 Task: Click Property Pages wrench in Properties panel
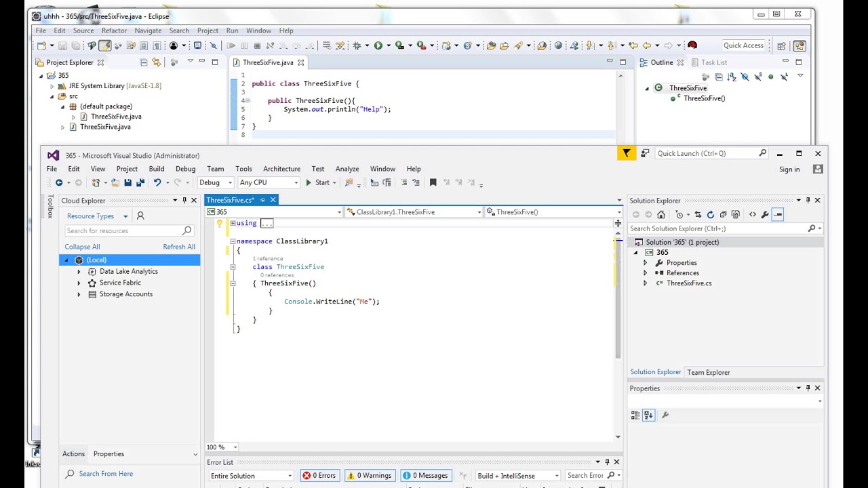click(x=665, y=415)
